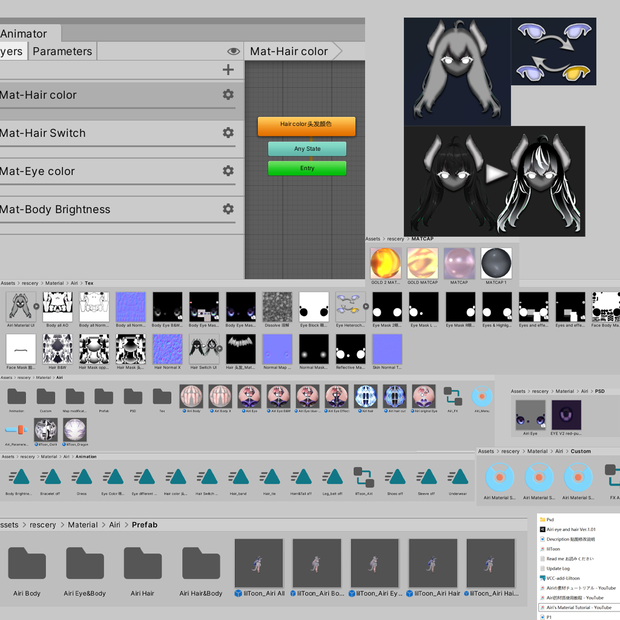Image resolution: width=620 pixels, height=620 pixels.
Task: Expand the Hair Switch UI texture arrow
Action: pyautogui.click(x=219, y=348)
